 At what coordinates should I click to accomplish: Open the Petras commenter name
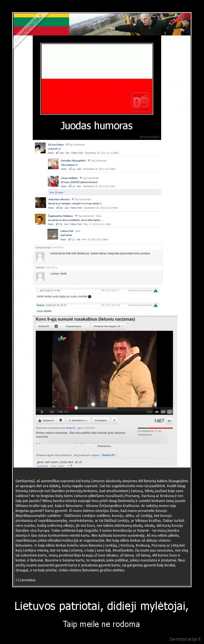pos(40,305)
